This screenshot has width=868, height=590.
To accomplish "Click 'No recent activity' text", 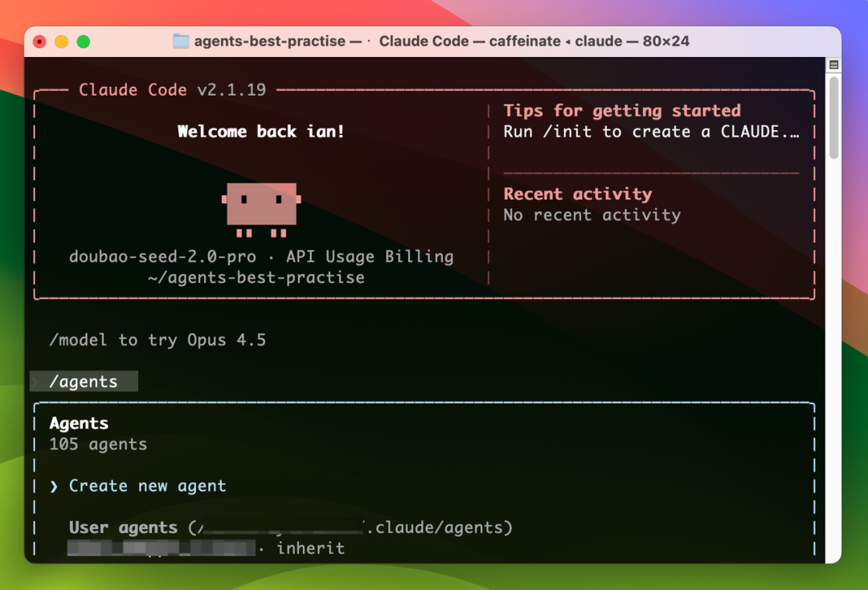I will coord(592,215).
